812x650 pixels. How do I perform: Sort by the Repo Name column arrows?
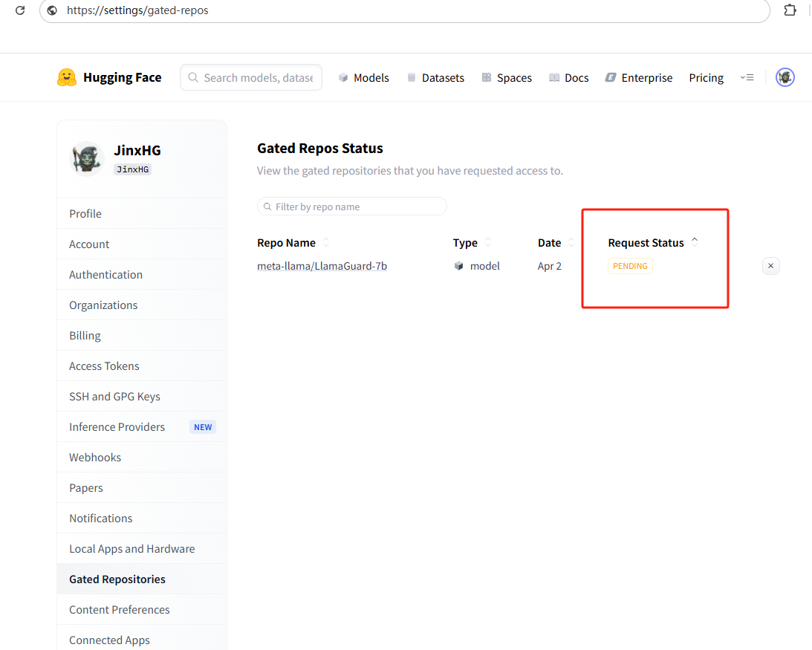326,242
